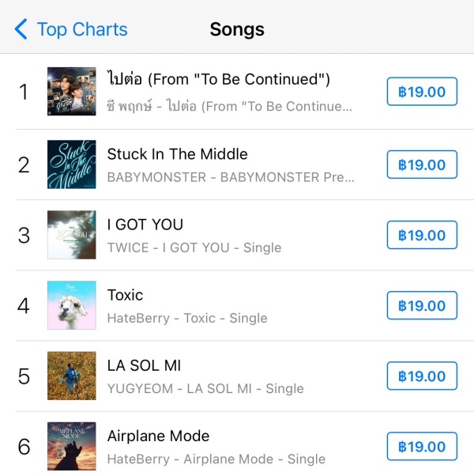474x476 pixels.
Task: Buy Airplane Mode for ฿19.00
Action: [422, 446]
